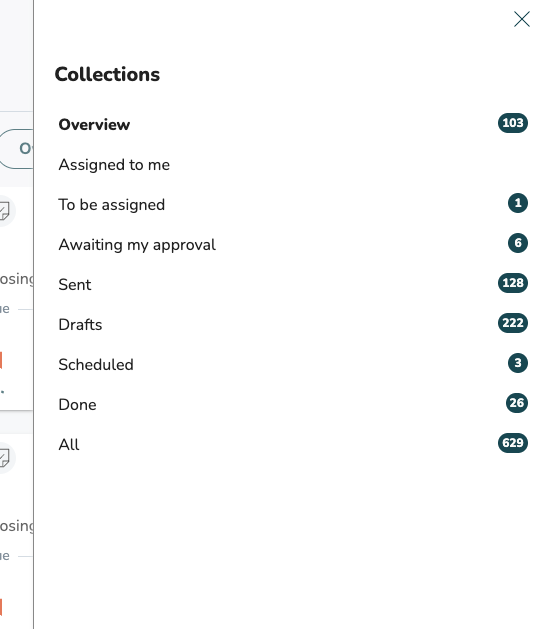This screenshot has height=629, width=542.
Task: Close the Collections panel
Action: (x=522, y=19)
